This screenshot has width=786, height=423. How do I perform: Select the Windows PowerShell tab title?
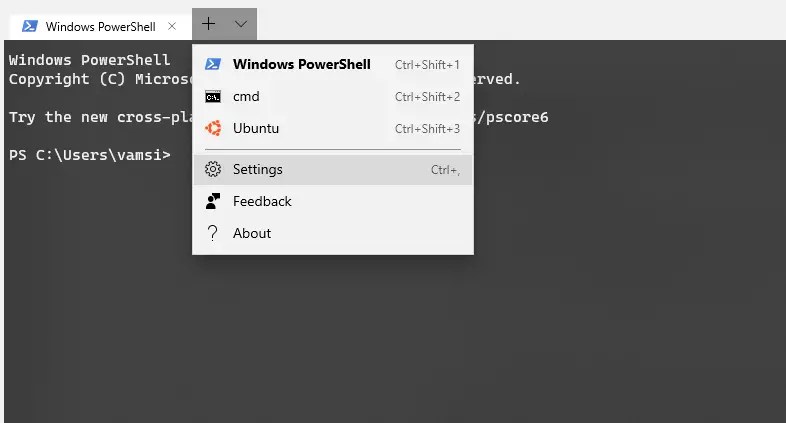pyautogui.click(x=100, y=26)
